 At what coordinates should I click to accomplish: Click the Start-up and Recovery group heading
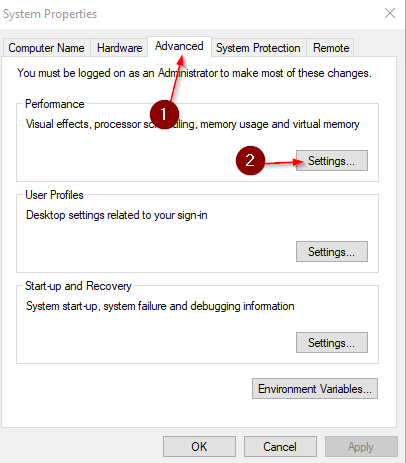click(x=78, y=286)
